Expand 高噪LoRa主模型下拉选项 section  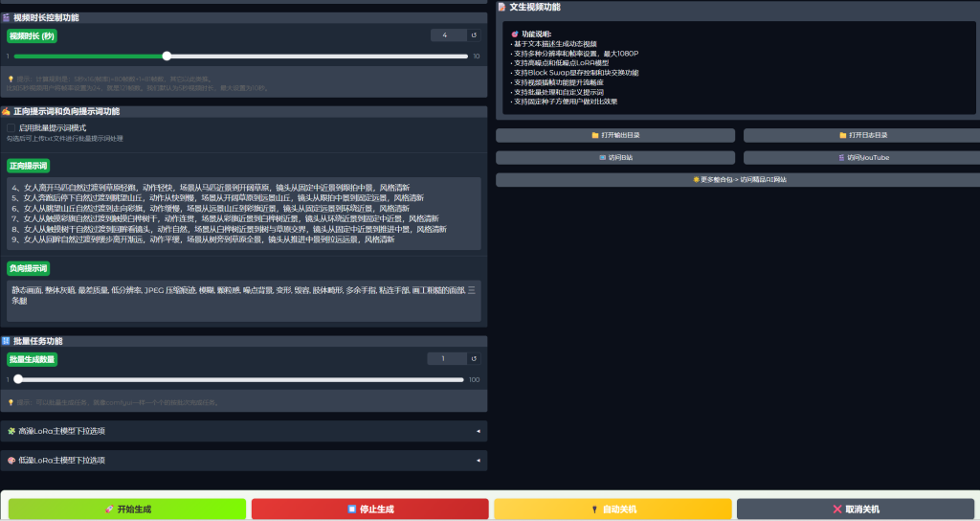point(244,431)
